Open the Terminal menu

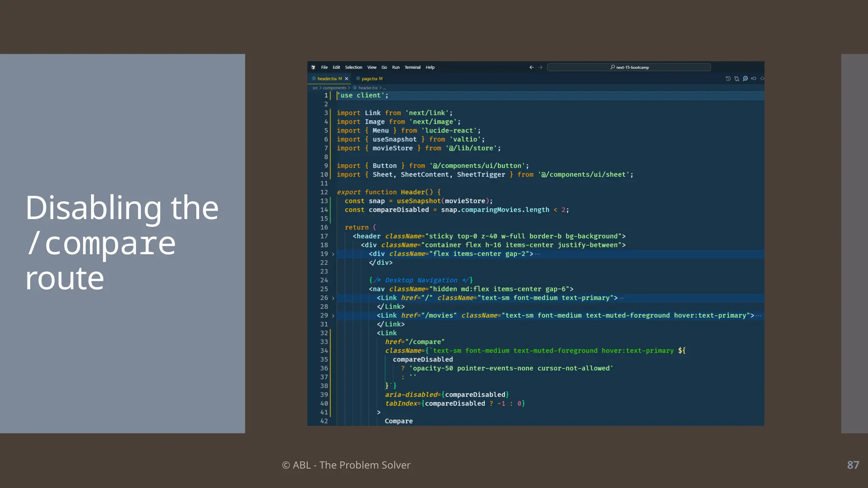[x=412, y=67]
